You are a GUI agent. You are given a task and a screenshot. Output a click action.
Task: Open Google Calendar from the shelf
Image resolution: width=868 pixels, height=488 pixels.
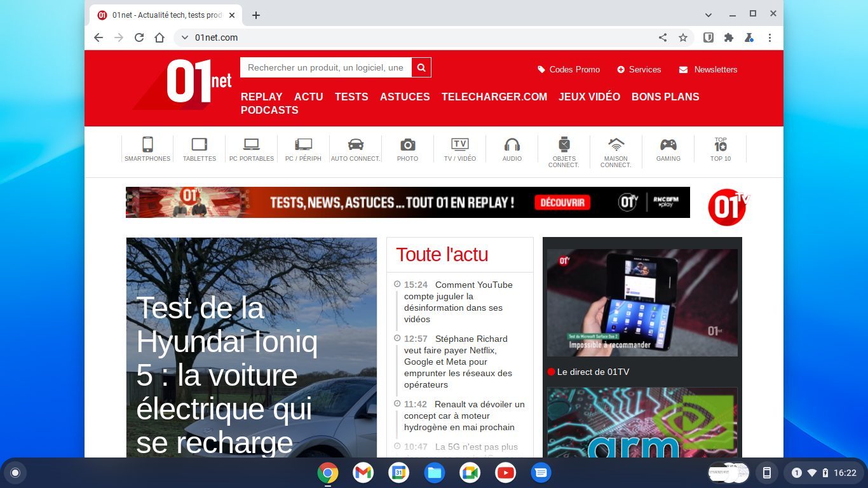398,473
